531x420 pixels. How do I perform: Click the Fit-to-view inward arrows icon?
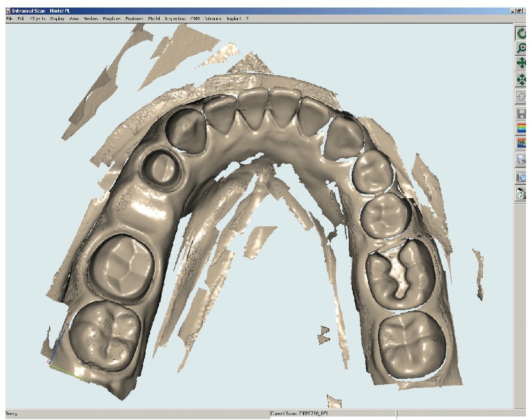(522, 79)
